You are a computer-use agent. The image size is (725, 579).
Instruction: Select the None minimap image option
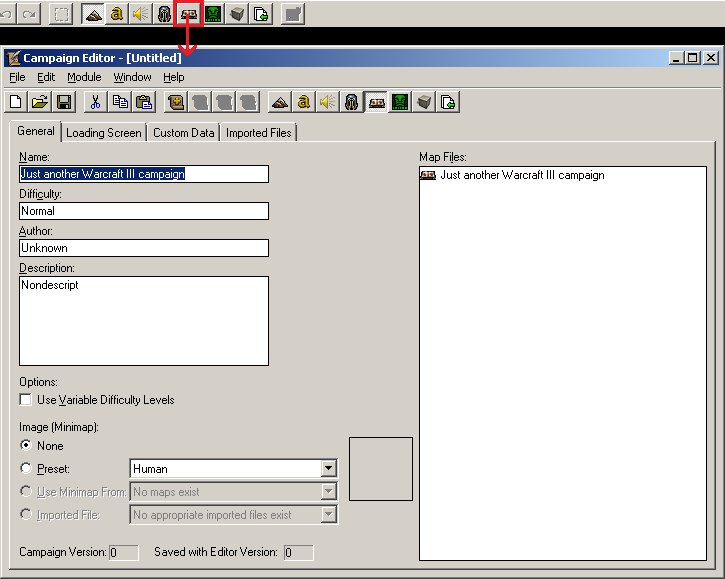tap(26, 445)
